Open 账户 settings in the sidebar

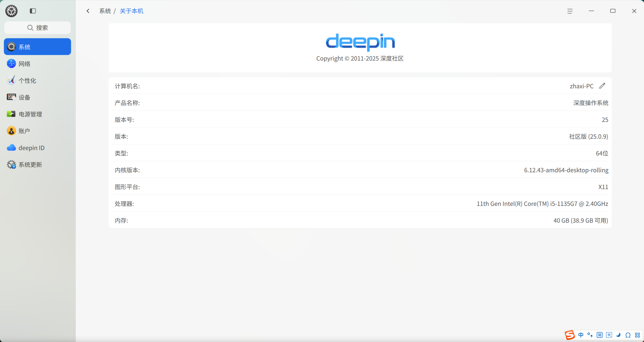click(38, 131)
